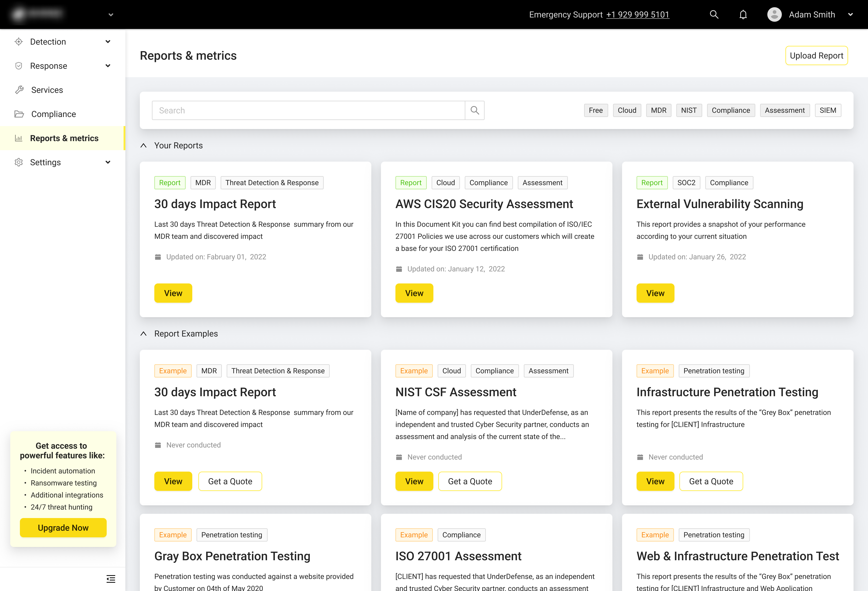Get a Quote for example 30 days Impact Report
Viewport: 868px width, 591px height.
230,481
